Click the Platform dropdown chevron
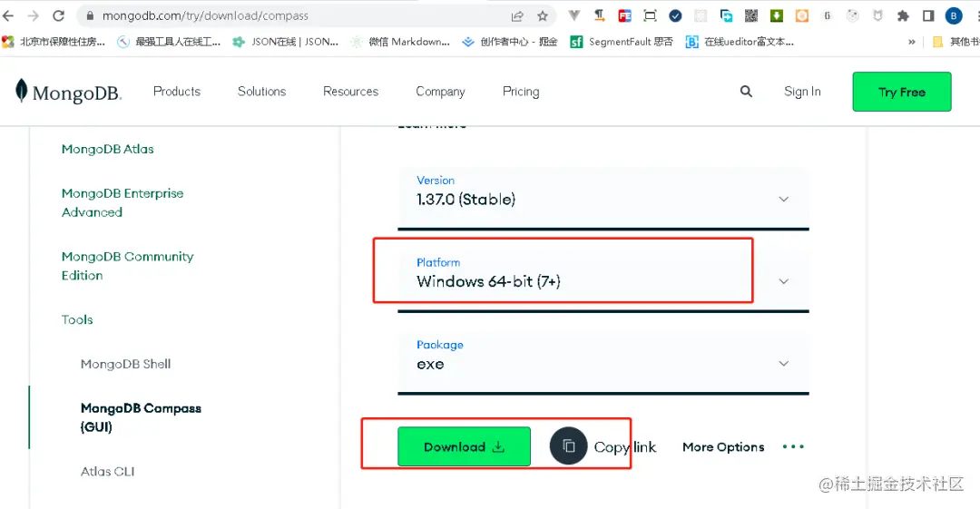The height and width of the screenshot is (509, 980). coord(784,281)
